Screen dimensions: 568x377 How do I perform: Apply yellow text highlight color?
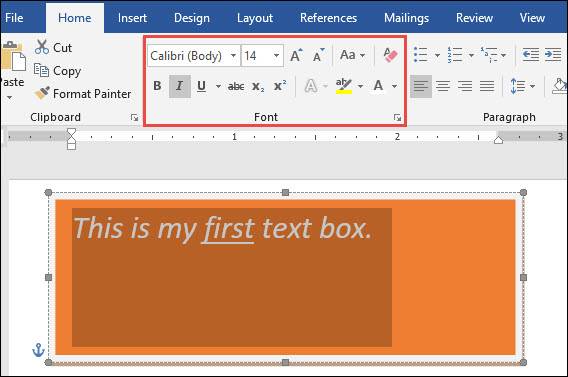344,86
